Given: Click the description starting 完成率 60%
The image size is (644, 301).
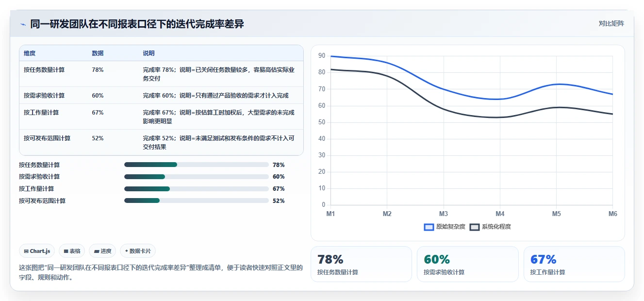Looking at the screenshot, I should (215, 96).
